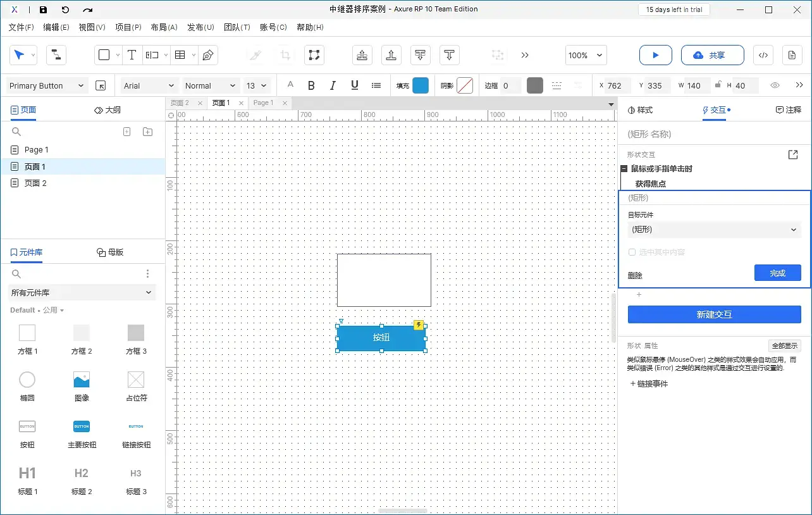The height and width of the screenshot is (515, 812).
Task: Switch to the 样式 tab
Action: [640, 110]
